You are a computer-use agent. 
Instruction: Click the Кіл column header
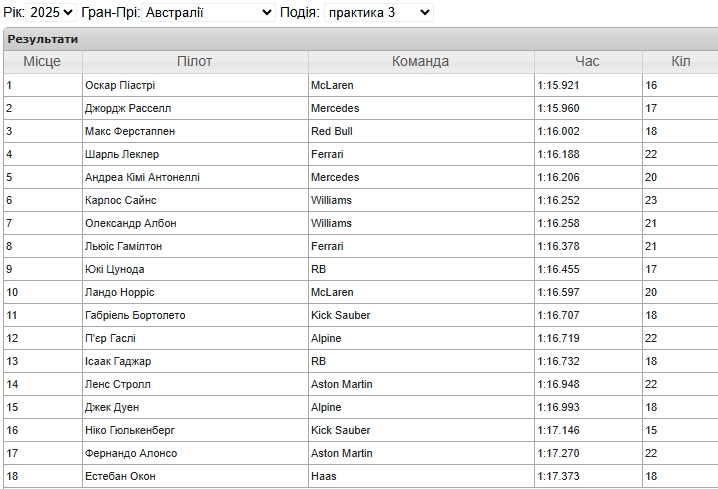pos(680,61)
